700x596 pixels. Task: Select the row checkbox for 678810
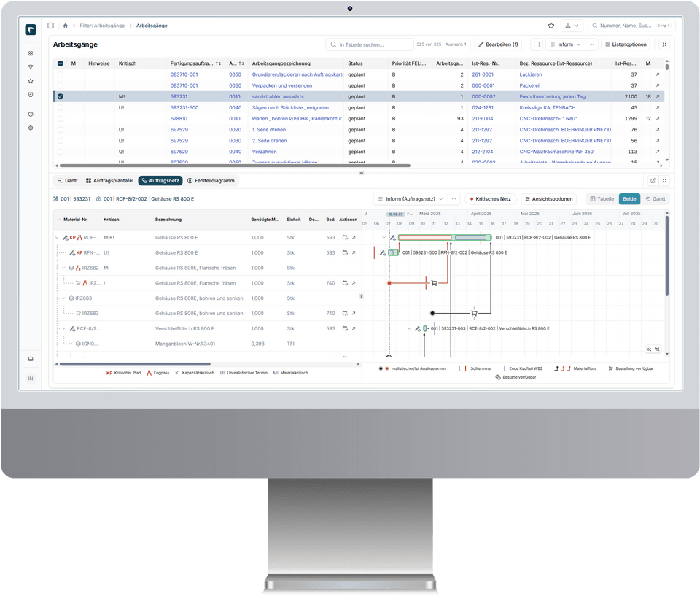61,119
